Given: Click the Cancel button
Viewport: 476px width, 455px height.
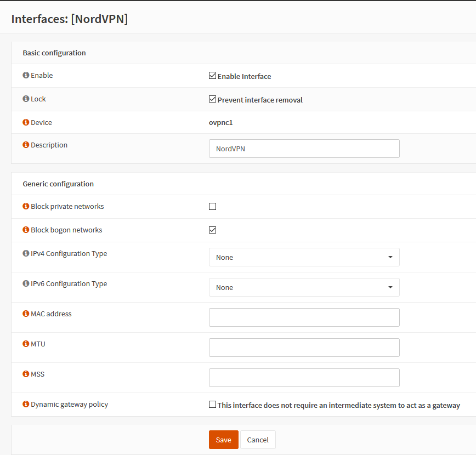Looking at the screenshot, I should [x=258, y=440].
